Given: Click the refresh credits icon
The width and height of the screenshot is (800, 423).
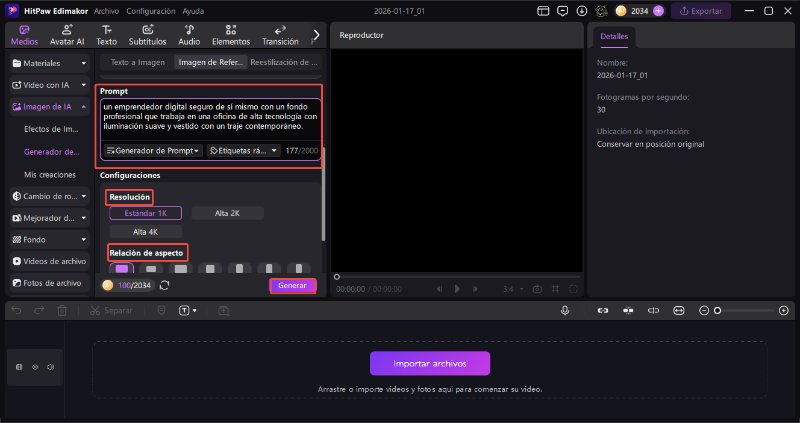Looking at the screenshot, I should click(165, 285).
